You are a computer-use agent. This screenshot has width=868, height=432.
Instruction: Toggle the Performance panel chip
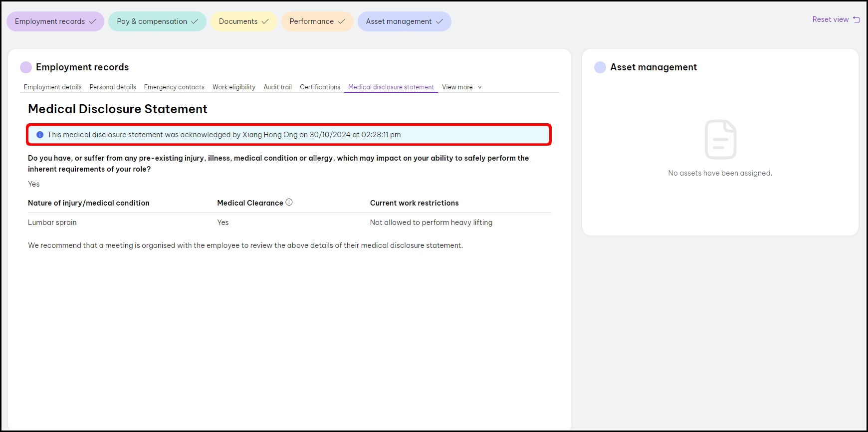pyautogui.click(x=317, y=21)
